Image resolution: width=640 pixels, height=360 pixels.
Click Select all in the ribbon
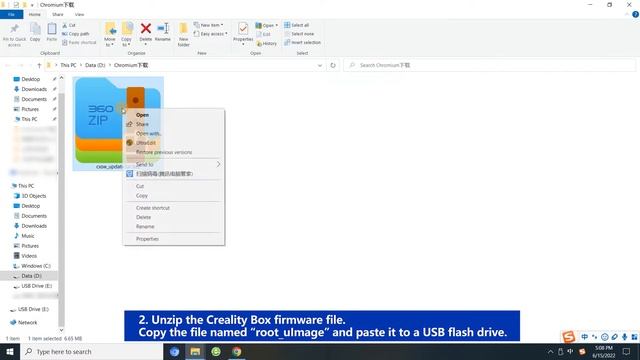[x=297, y=25]
